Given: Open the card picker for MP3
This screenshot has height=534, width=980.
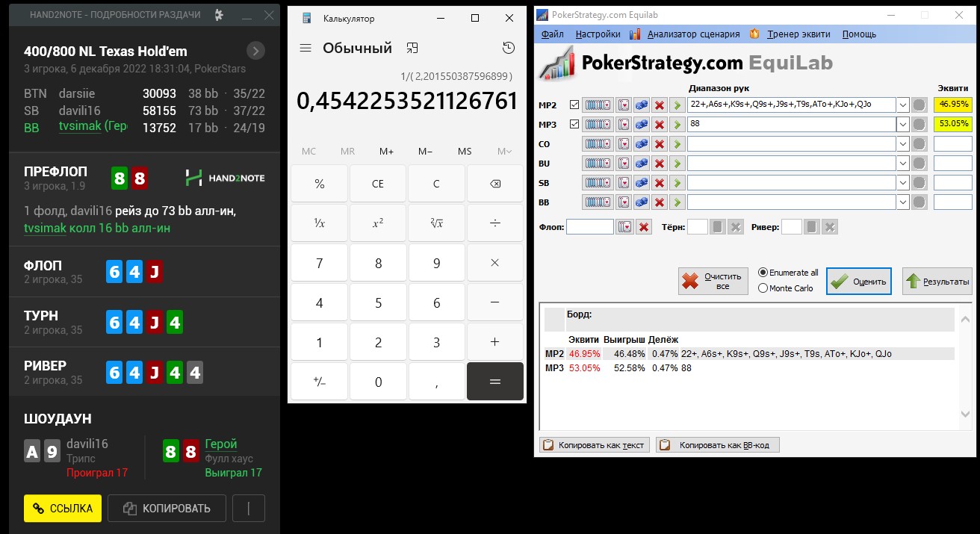Looking at the screenshot, I should coord(624,124).
